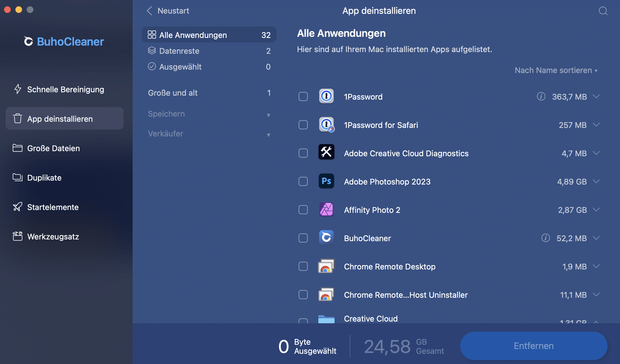
Task: Open the Nach Name sortieren dropdown
Action: [x=556, y=70]
